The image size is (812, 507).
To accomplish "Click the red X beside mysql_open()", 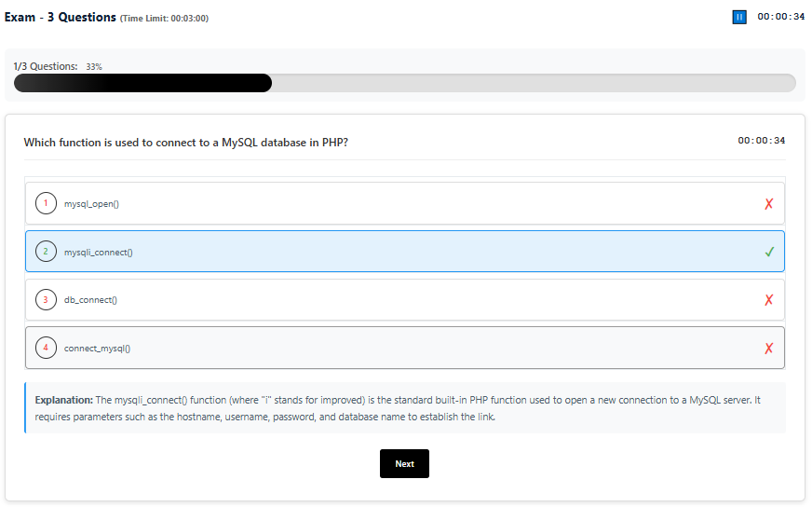I will [768, 204].
